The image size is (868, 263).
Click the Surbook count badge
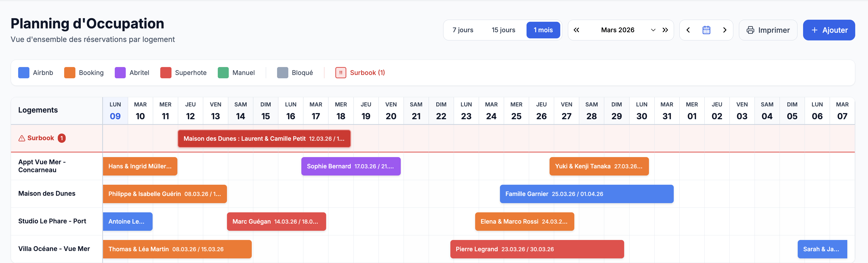tap(62, 138)
